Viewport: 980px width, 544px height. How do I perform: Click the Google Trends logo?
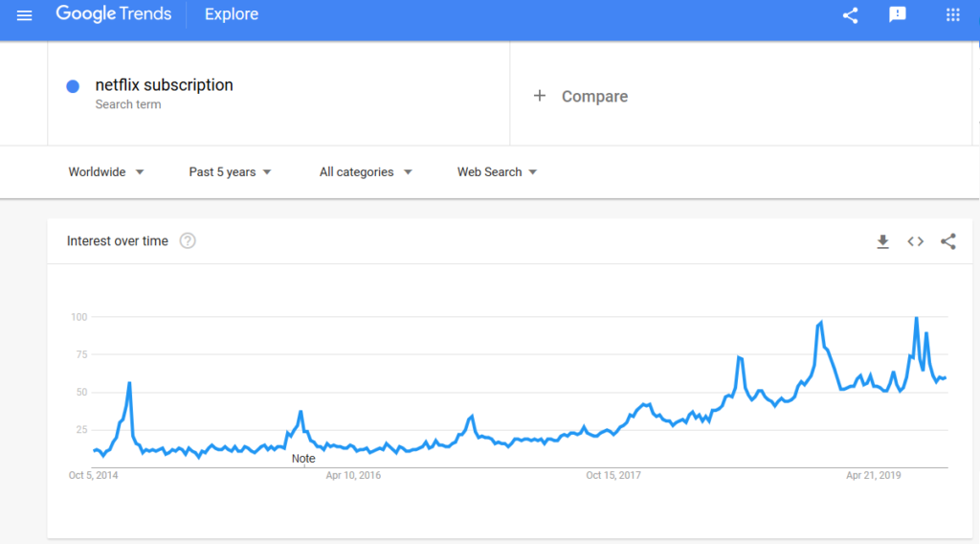[114, 15]
